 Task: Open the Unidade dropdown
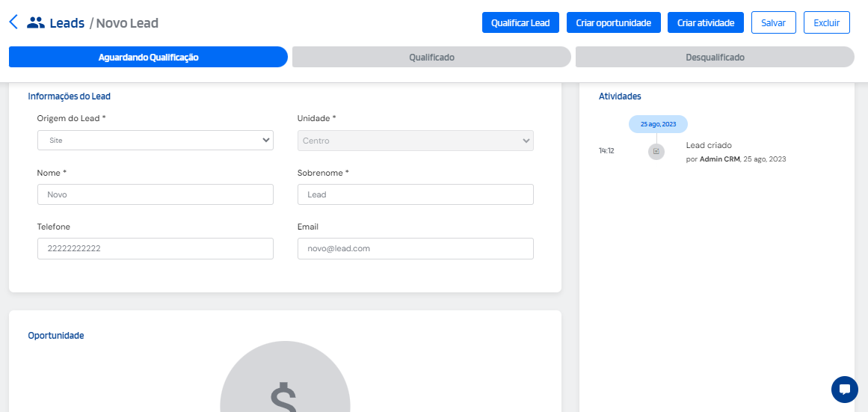(x=416, y=140)
